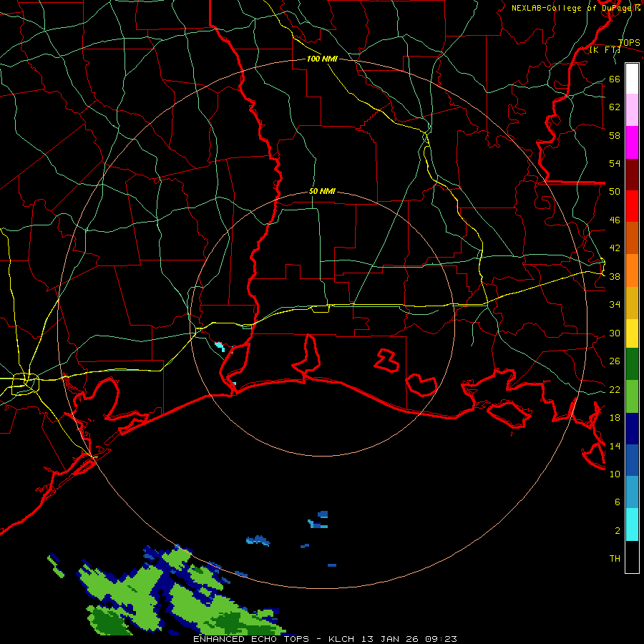Image resolution: width=644 pixels, height=644 pixels.
Task: Click the gold legend swatch
Action: 632,303
